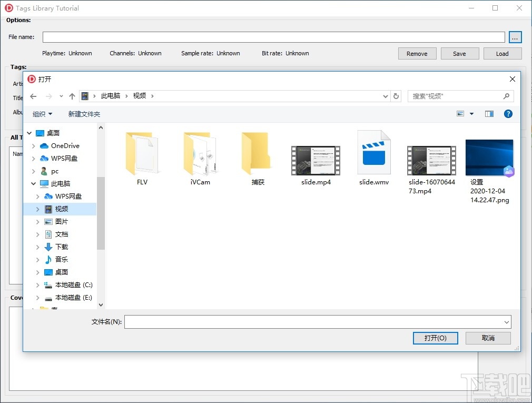Click the search magnifier in 搜索"视频" box
This screenshot has height=403, width=532.
[506, 96]
